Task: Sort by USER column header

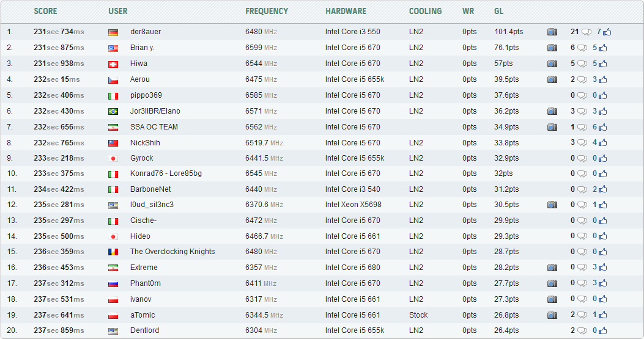Action: click(118, 11)
